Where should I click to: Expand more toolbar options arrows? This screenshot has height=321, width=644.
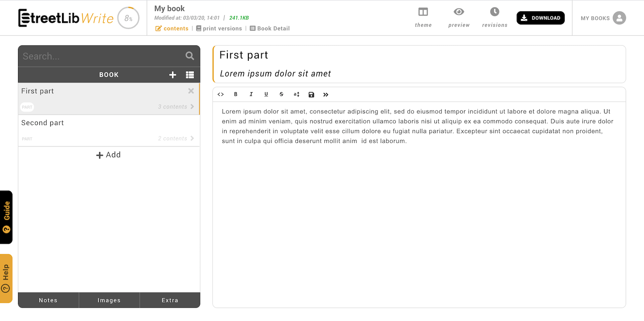(x=326, y=95)
